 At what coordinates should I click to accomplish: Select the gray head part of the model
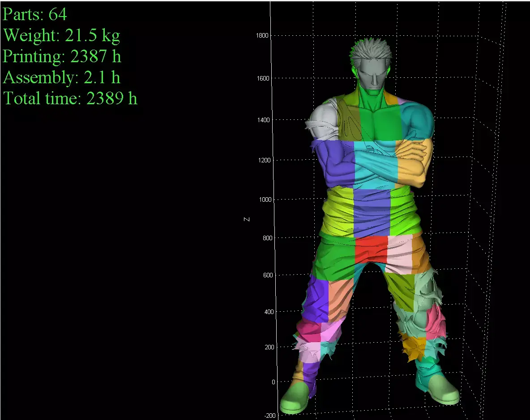pos(372,64)
